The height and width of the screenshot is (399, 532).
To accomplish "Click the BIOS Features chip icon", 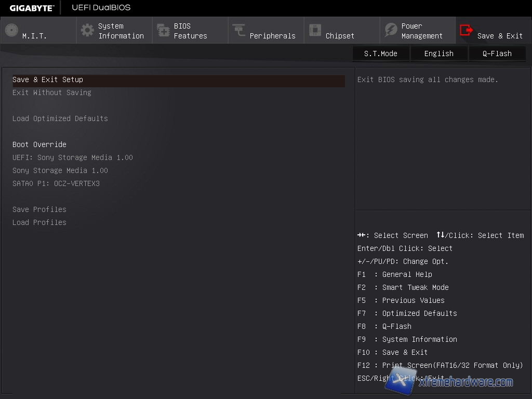I will [163, 30].
